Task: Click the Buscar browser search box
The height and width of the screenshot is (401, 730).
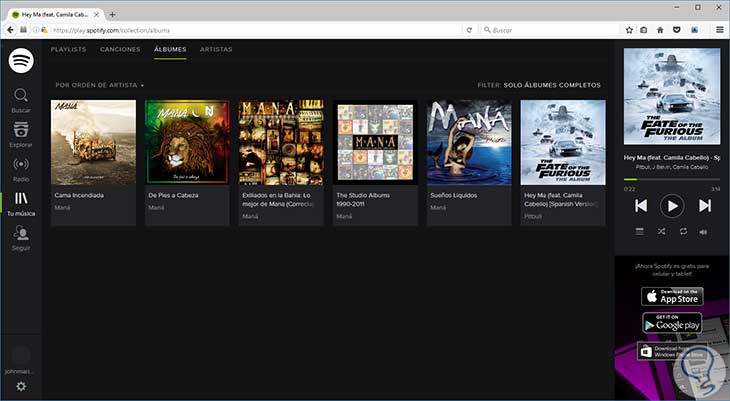Action: (x=549, y=30)
